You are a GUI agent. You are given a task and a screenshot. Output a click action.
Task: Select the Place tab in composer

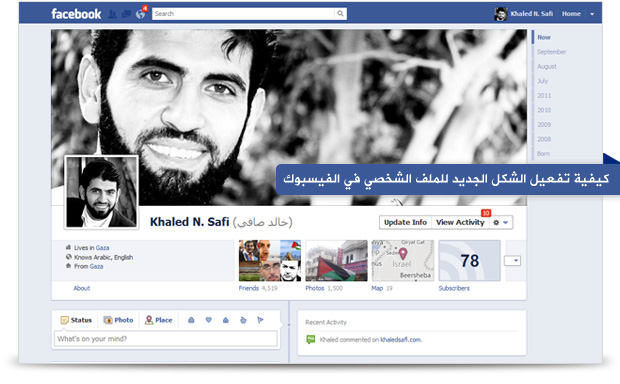tap(159, 320)
